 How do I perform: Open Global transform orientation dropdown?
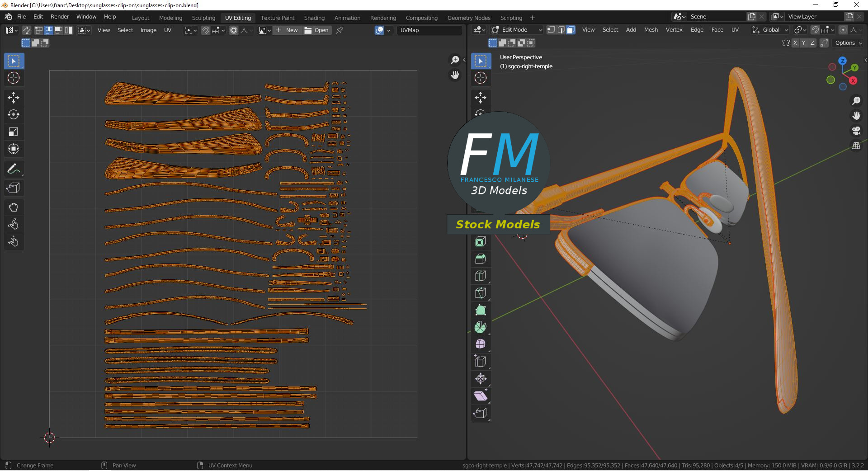[x=770, y=30]
